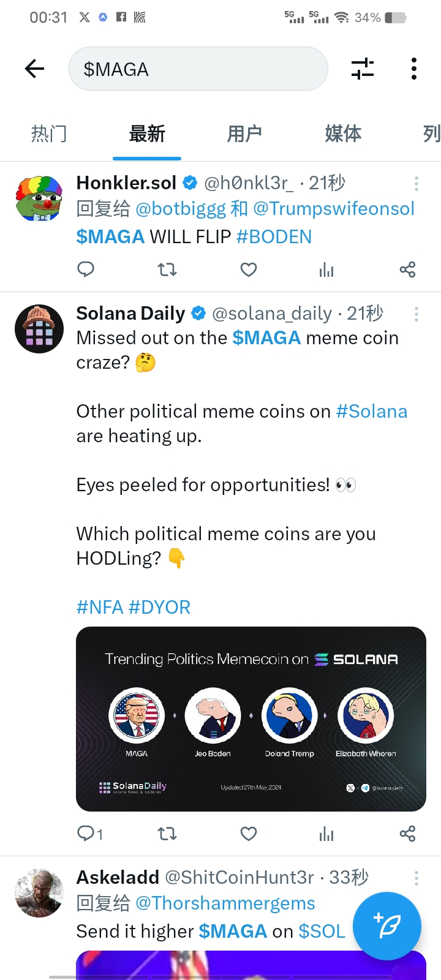Open the Trending Politics Memecoin image
441x980 pixels.
[251, 719]
